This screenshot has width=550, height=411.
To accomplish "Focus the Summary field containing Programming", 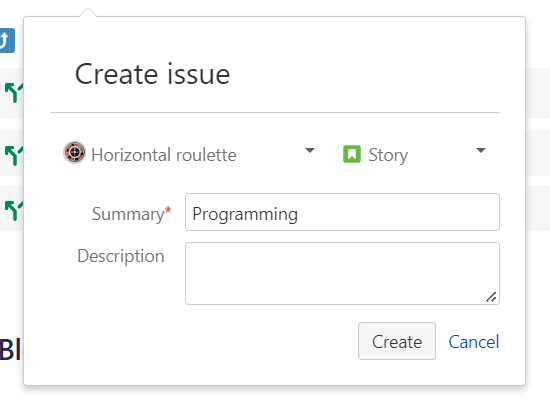I will [x=342, y=212].
